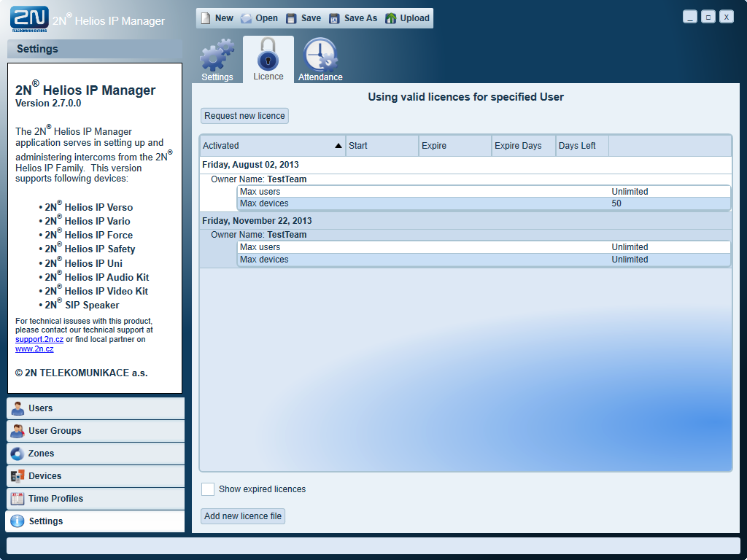Select Max users row under August licence

(x=484, y=192)
